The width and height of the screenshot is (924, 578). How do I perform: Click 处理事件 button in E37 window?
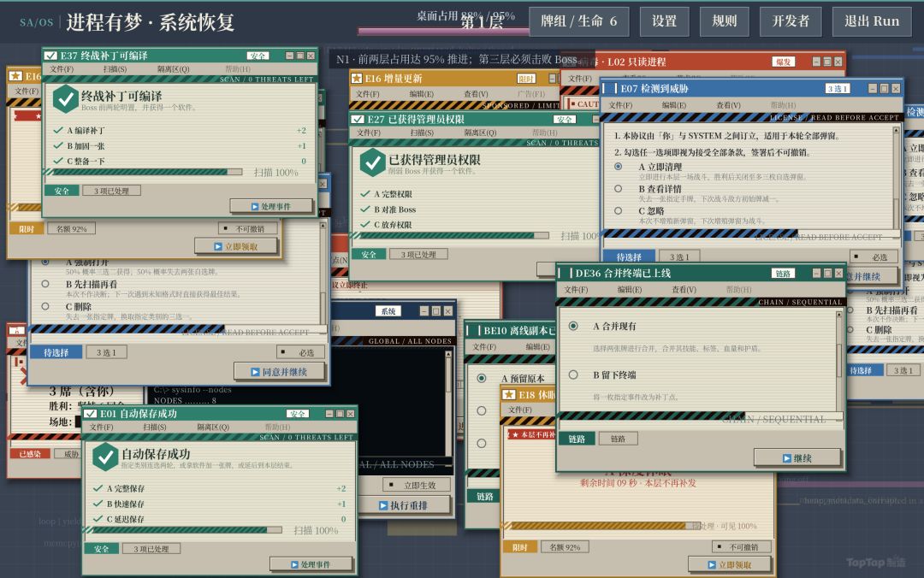(x=271, y=206)
